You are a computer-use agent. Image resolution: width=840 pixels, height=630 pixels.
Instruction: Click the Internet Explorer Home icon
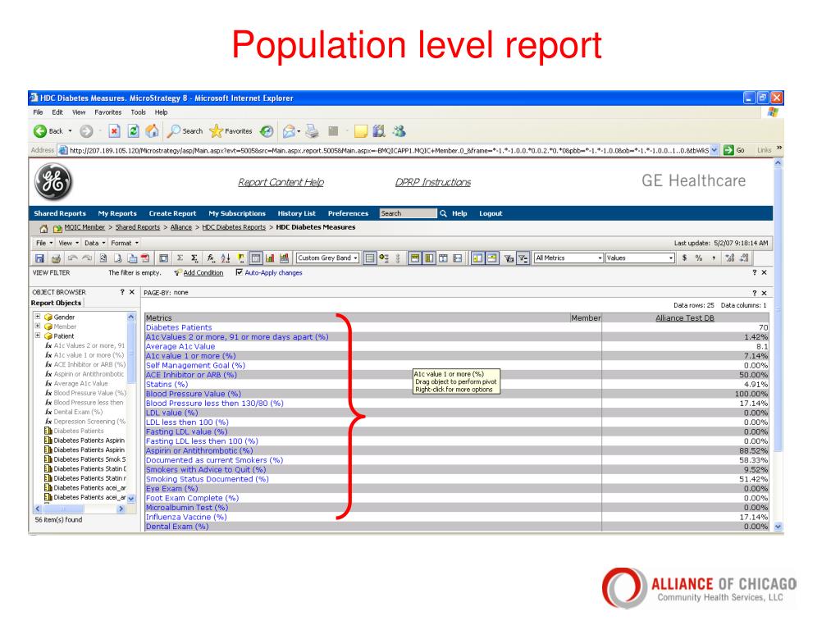153,131
